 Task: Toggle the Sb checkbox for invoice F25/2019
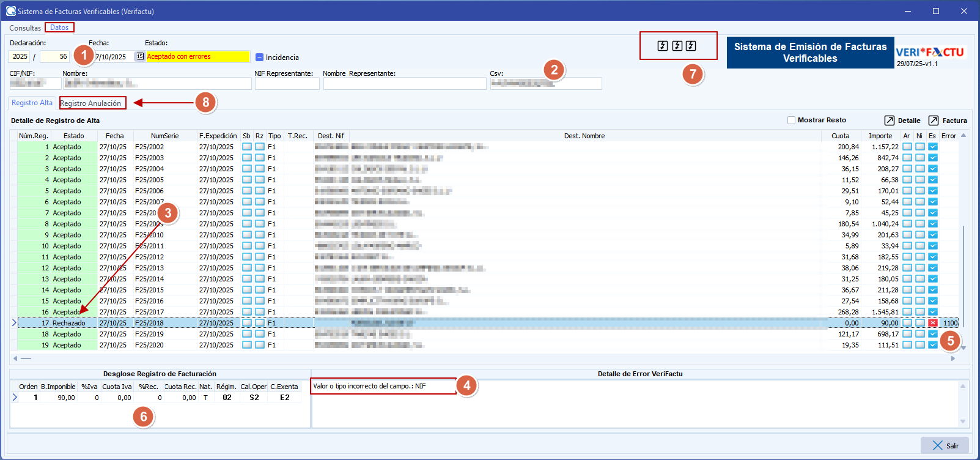pyautogui.click(x=247, y=334)
